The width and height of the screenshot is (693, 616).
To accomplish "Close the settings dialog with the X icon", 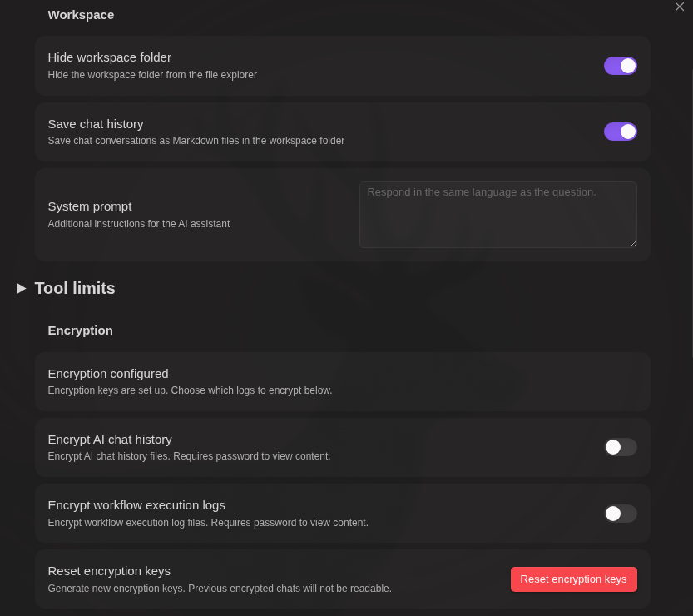I will click(680, 7).
